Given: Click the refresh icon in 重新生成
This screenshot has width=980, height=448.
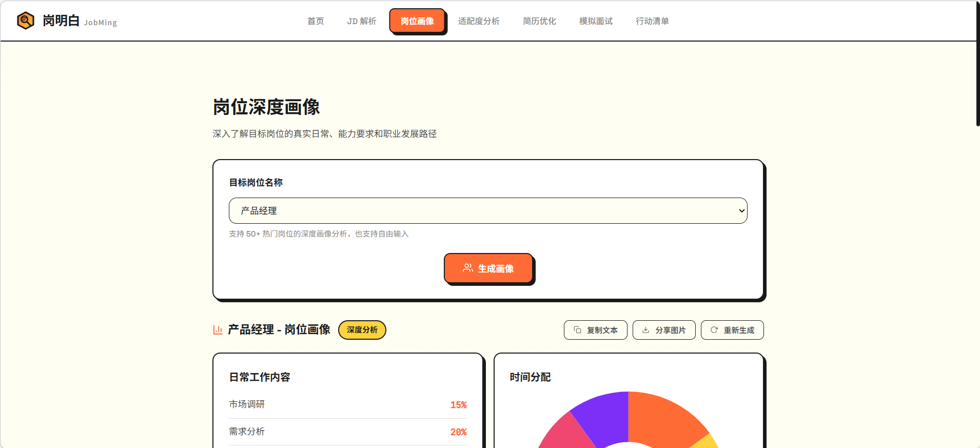Looking at the screenshot, I should pyautogui.click(x=714, y=330).
